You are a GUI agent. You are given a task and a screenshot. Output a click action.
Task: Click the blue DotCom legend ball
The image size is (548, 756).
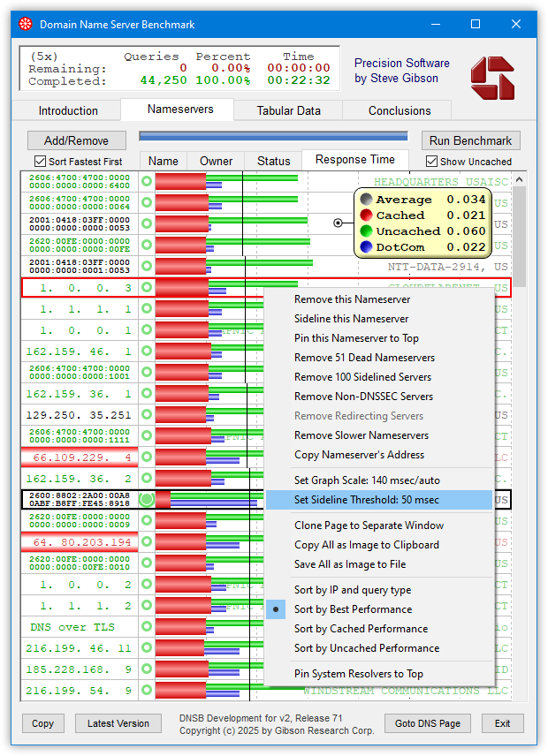click(366, 247)
